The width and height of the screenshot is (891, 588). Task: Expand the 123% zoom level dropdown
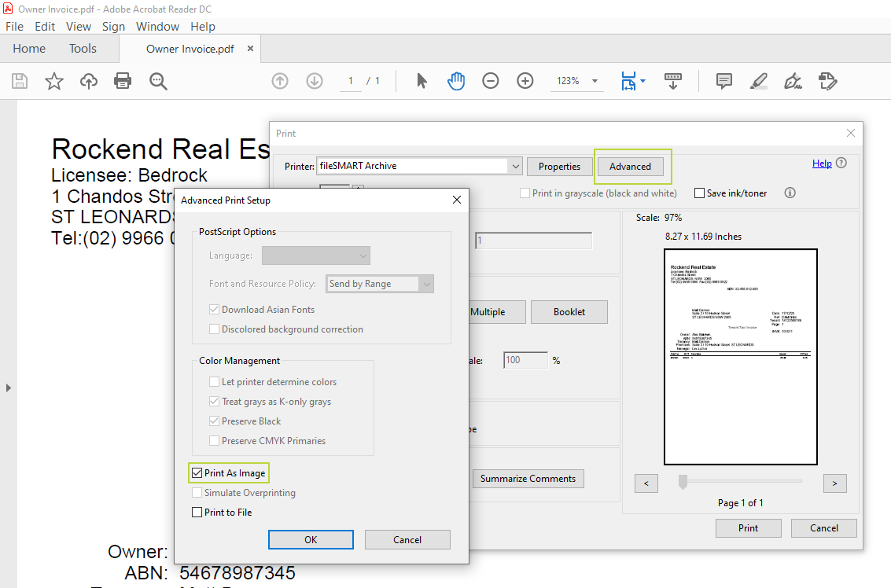pos(595,81)
